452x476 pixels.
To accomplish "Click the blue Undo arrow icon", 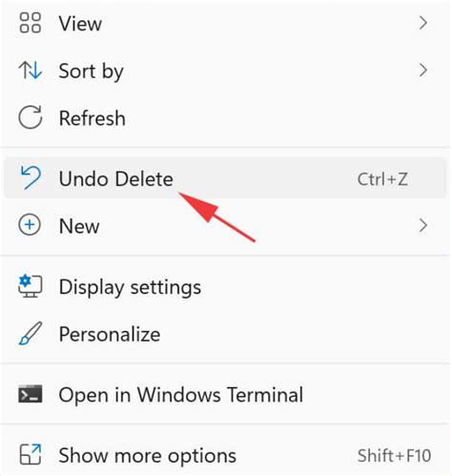I will point(31,178).
